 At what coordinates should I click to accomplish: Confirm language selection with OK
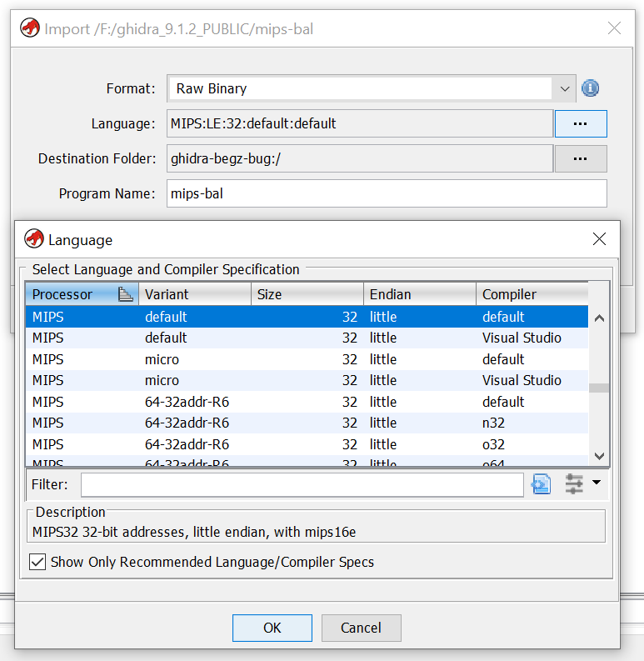272,628
